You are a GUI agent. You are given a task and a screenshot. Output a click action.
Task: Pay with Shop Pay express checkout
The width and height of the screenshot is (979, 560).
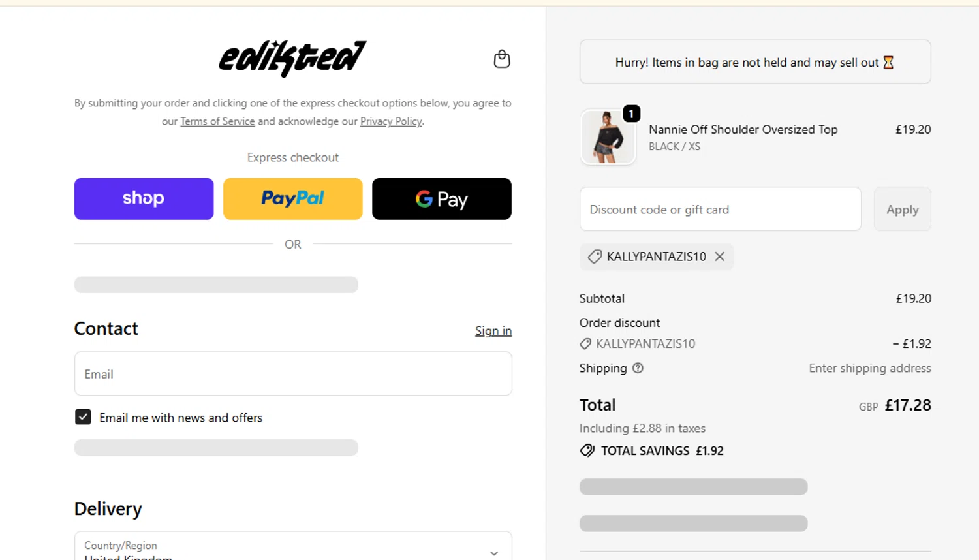pos(144,198)
